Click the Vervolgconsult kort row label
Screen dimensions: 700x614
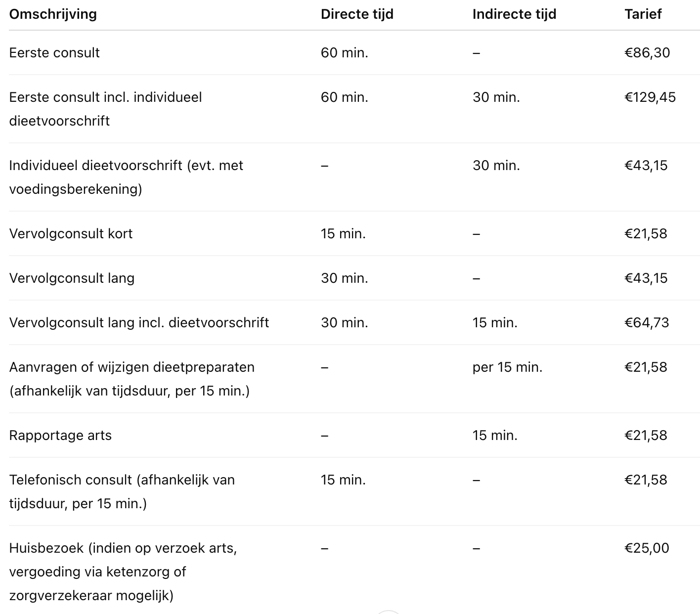pos(71,233)
